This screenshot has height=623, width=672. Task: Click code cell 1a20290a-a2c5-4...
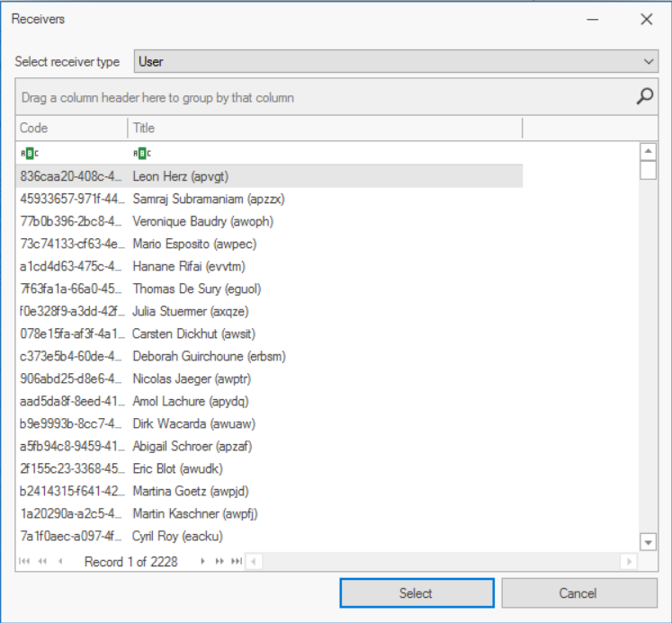pyautogui.click(x=72, y=514)
